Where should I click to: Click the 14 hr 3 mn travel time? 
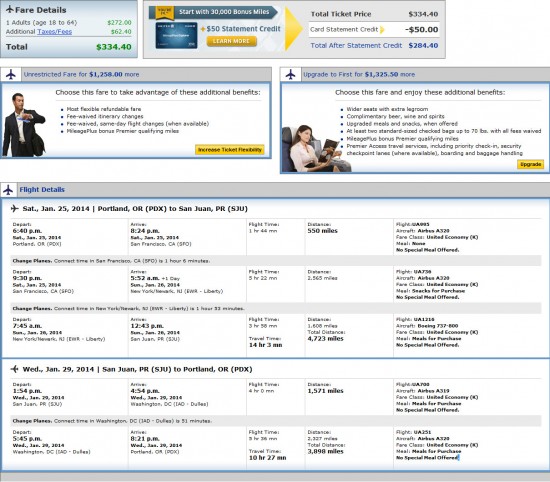tap(266, 345)
